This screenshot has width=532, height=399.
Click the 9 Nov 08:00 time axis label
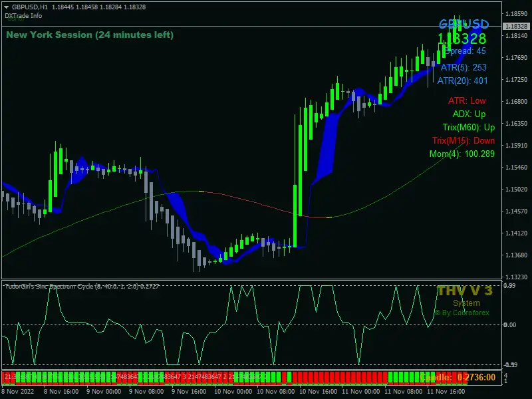[x=146, y=392]
